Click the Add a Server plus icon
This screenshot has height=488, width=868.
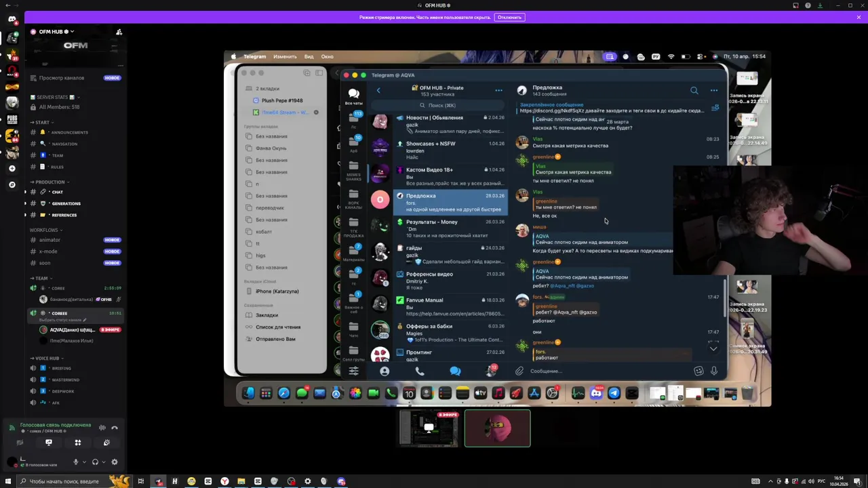pyautogui.click(x=12, y=168)
